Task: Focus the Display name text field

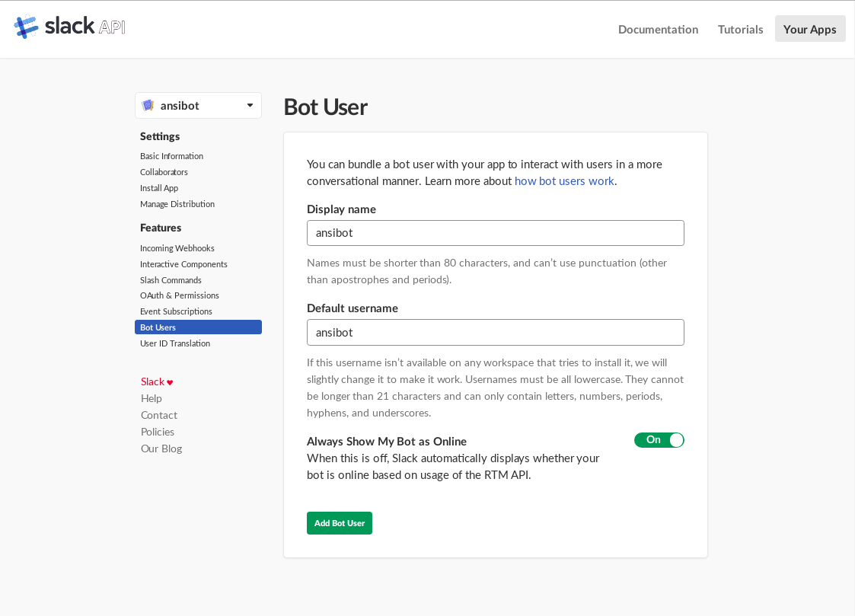Action: pyautogui.click(x=495, y=233)
